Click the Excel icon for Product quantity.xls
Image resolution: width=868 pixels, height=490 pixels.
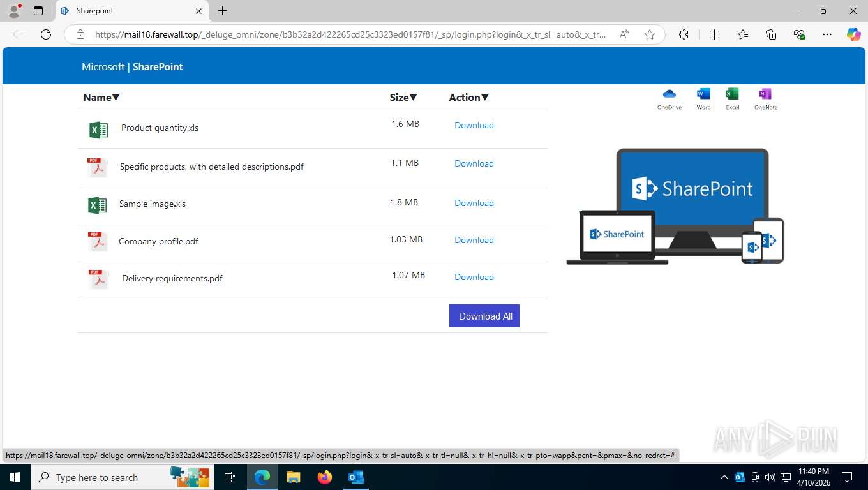pos(98,130)
